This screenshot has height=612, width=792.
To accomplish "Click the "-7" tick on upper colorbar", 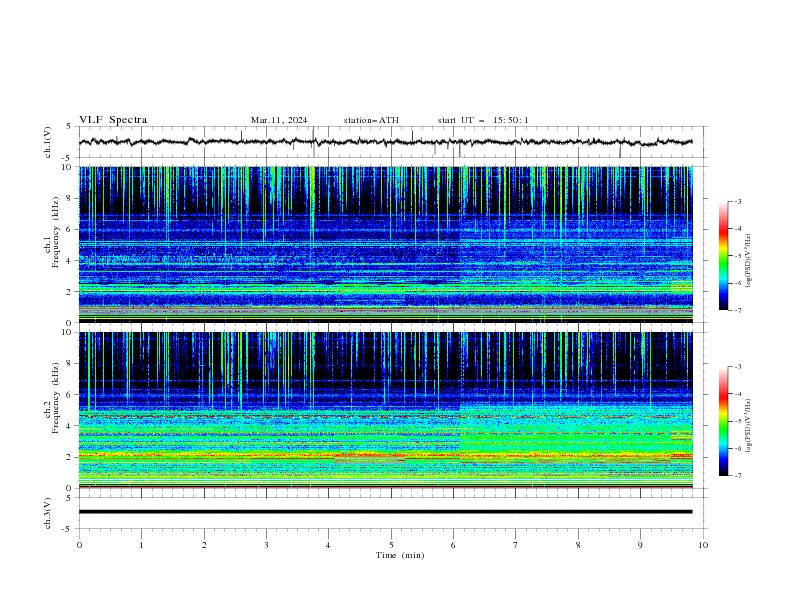I will click(738, 310).
